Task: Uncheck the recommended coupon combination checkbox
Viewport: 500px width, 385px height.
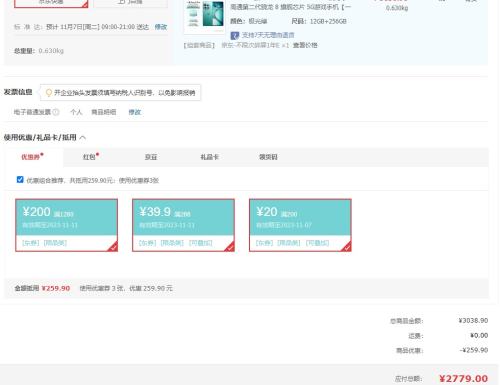Action: click(20, 180)
